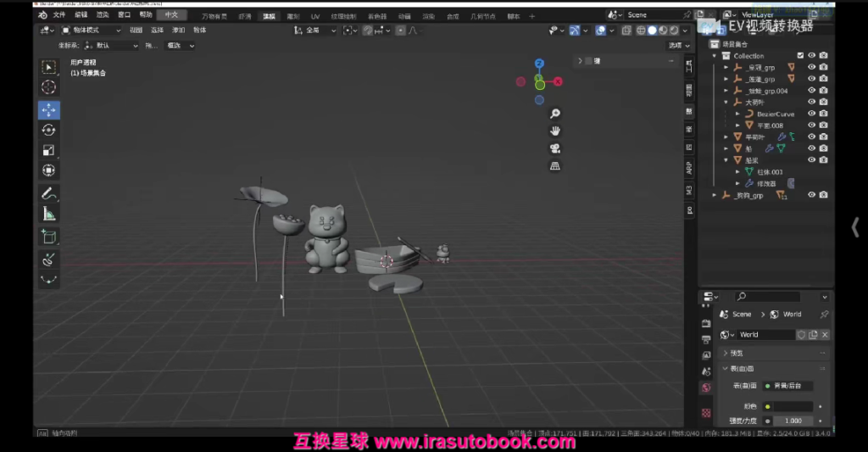Image resolution: width=868 pixels, height=452 pixels.
Task: Open the Render properties tab
Action: point(706,323)
